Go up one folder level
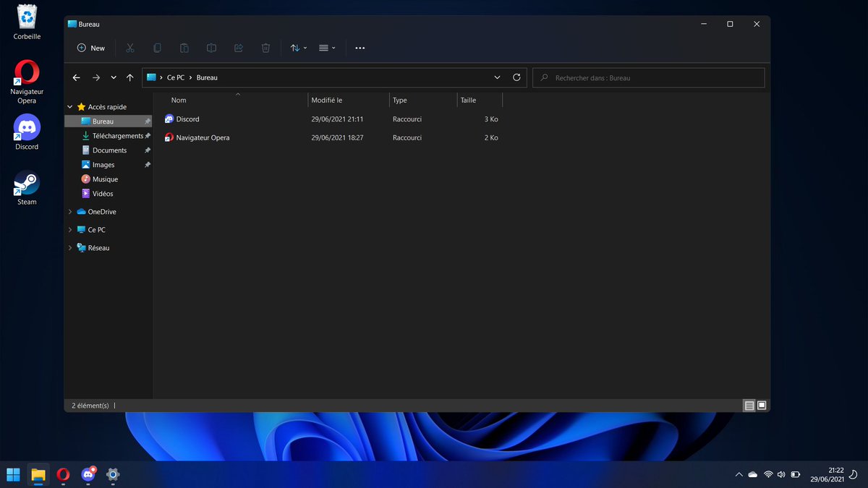This screenshot has width=868, height=488. [129, 77]
